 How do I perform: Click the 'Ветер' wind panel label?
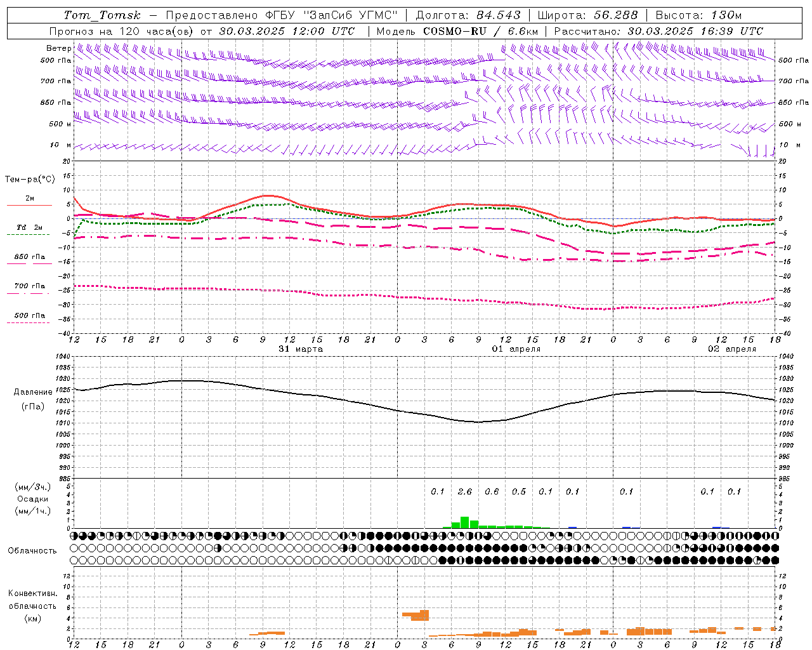pos(59,48)
